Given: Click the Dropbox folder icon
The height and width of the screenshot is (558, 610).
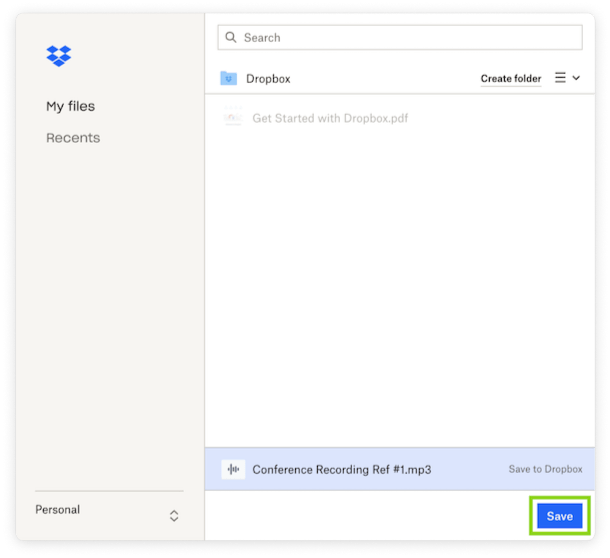Looking at the screenshot, I should (x=229, y=78).
